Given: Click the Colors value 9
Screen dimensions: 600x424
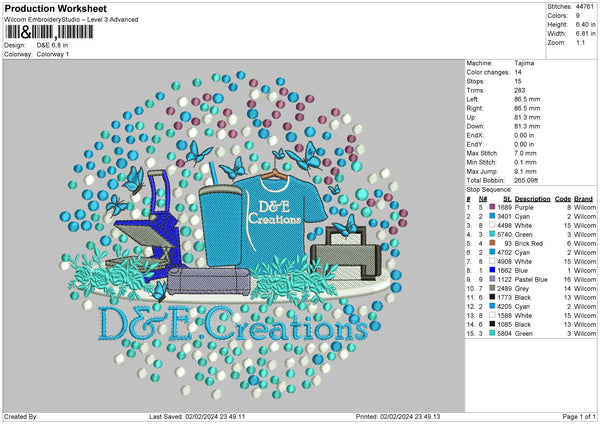Looking at the screenshot, I should tap(577, 16).
